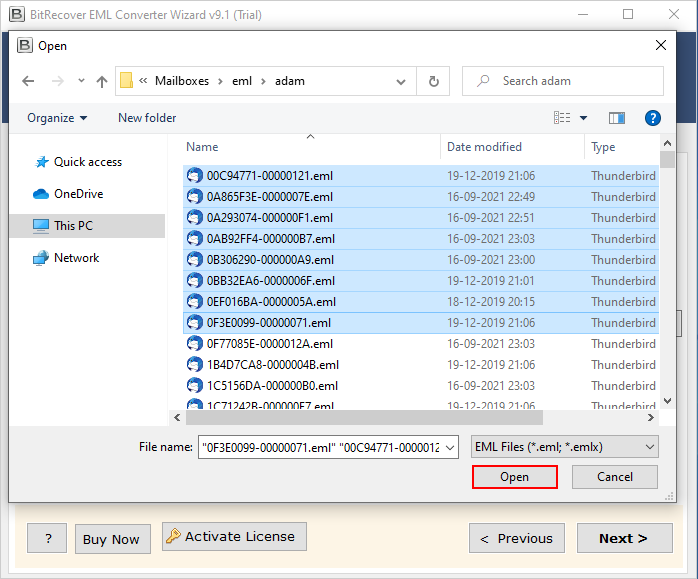Screen dimensions: 698x579
Task: Click Thunderbird icon of 1C5156DA-000000B0.eml
Action: (195, 385)
